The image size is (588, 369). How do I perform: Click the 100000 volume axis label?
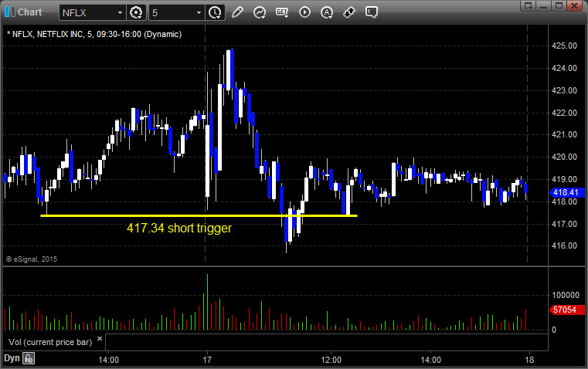click(566, 295)
